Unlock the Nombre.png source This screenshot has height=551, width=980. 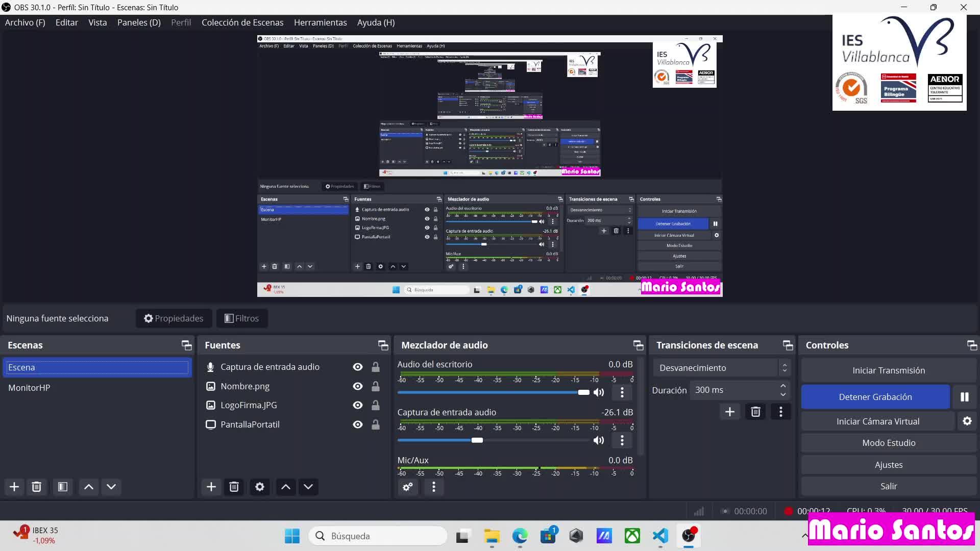coord(375,386)
